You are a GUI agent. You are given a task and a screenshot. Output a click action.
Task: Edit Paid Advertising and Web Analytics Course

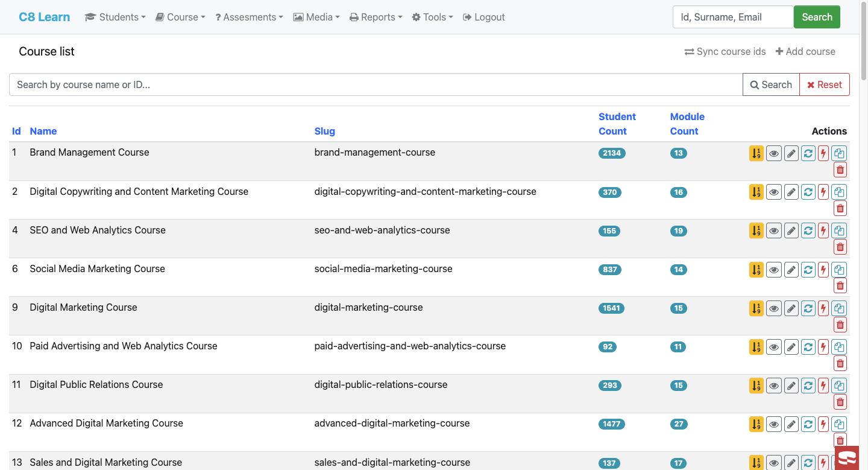coord(791,347)
